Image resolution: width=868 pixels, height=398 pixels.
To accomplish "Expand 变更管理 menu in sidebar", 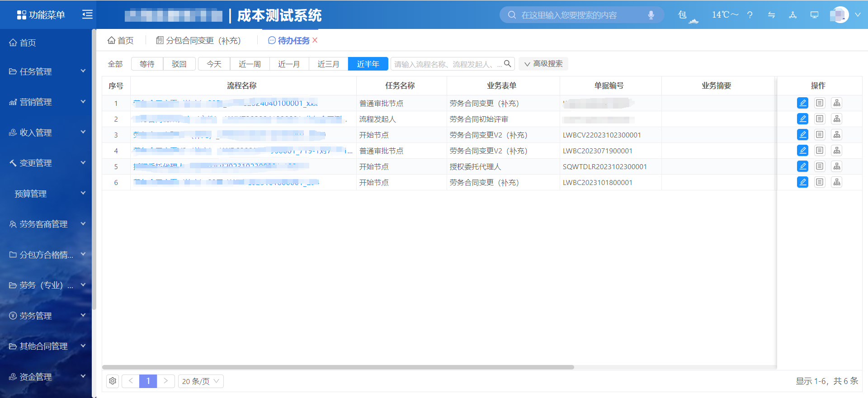I will point(47,163).
